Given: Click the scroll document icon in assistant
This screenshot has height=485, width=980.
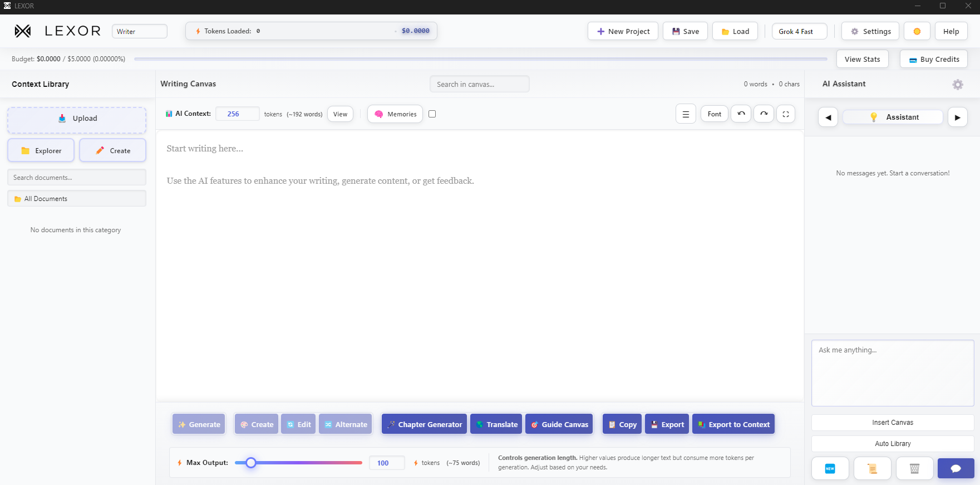Looking at the screenshot, I should [x=872, y=468].
